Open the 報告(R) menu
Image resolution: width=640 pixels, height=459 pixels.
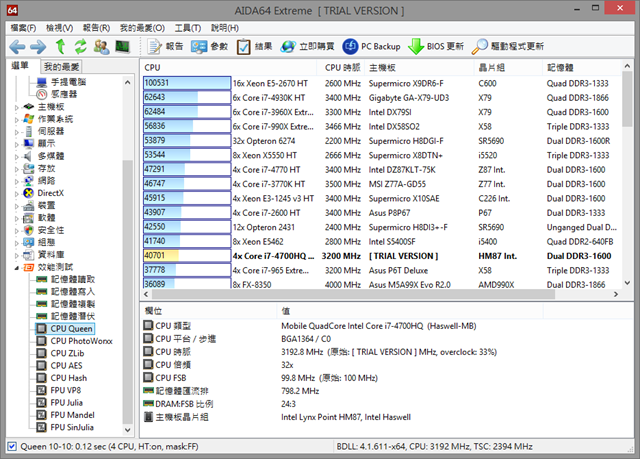tap(96, 28)
